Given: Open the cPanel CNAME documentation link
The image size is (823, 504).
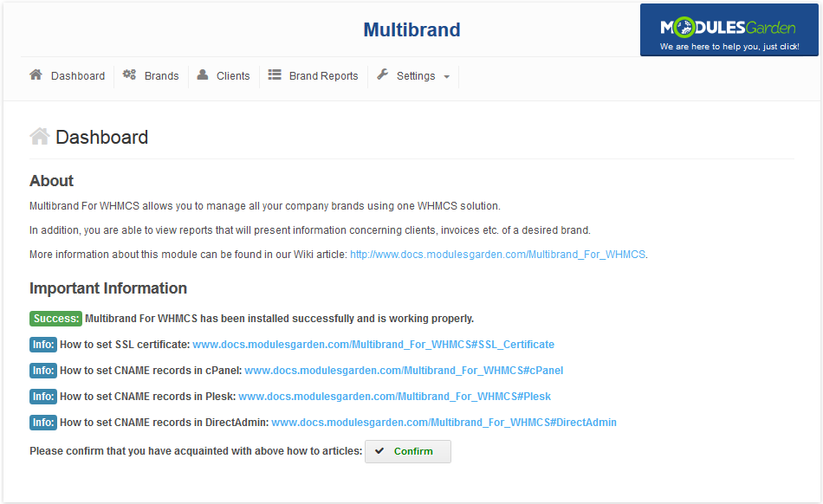Looking at the screenshot, I should pyautogui.click(x=404, y=371).
